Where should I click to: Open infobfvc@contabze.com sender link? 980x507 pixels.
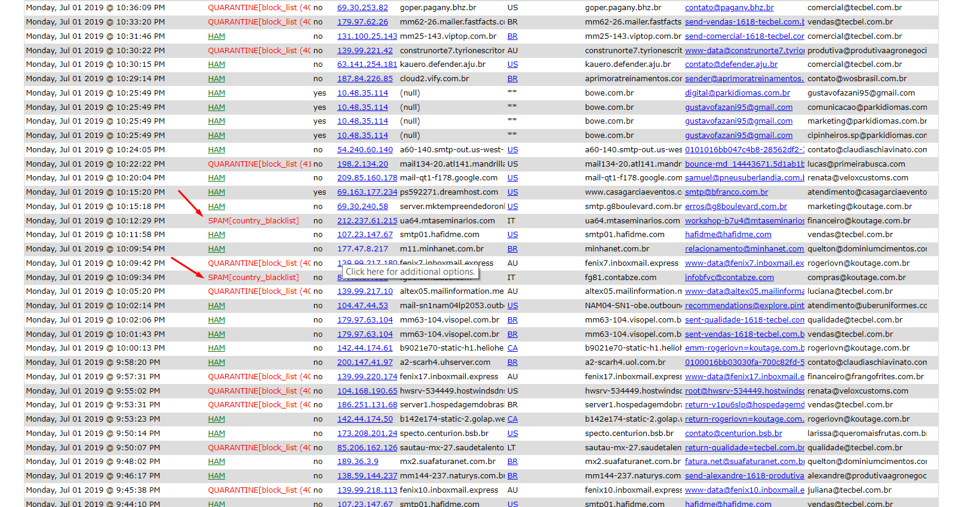[729, 278]
